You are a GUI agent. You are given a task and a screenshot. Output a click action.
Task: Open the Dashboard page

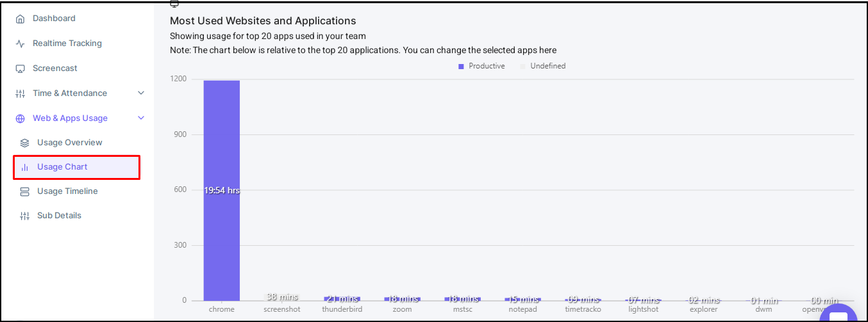point(54,19)
